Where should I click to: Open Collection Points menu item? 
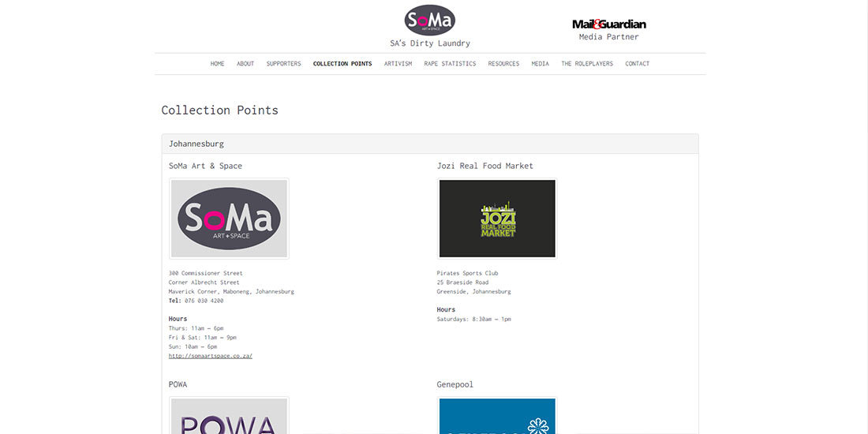(342, 64)
